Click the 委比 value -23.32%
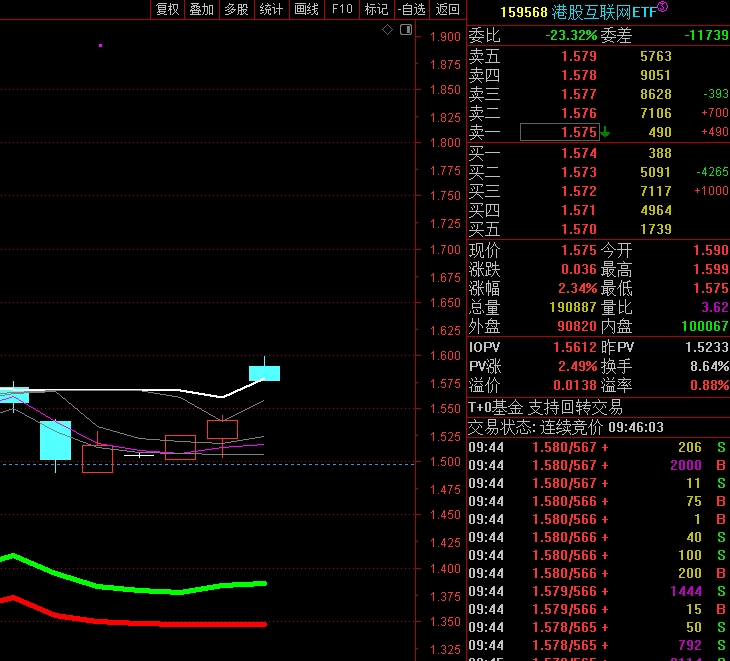Screen dimensions: 730x661 tap(571, 35)
